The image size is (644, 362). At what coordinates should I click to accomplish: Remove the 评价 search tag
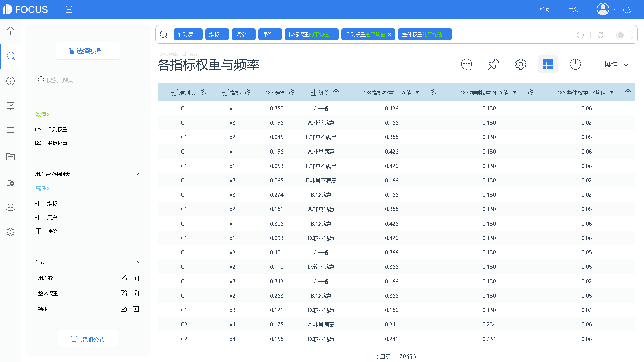[x=276, y=35]
